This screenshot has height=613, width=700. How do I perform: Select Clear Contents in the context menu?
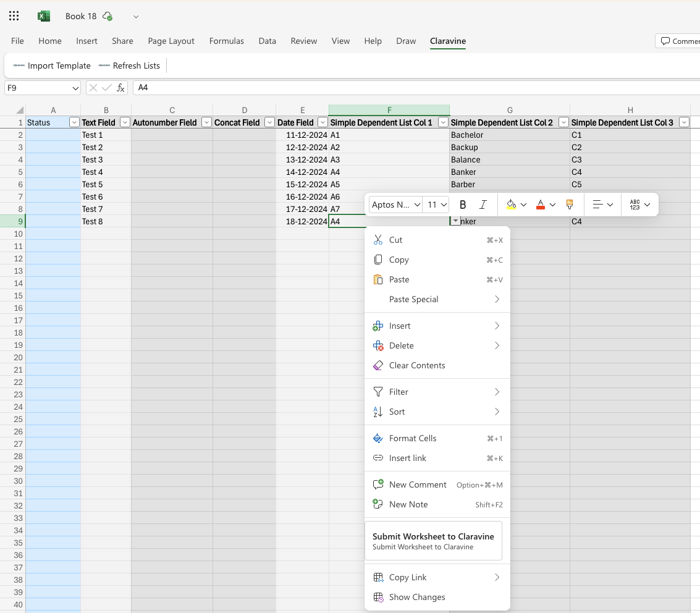point(437,365)
